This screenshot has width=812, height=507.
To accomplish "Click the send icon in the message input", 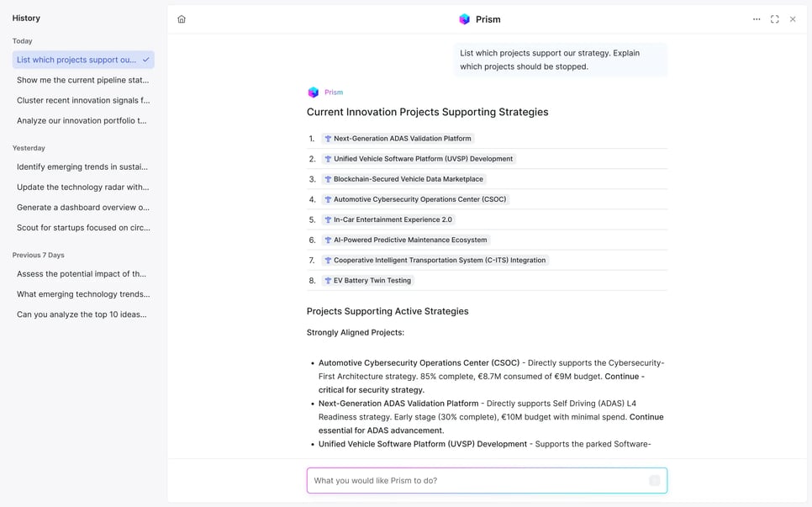I will pyautogui.click(x=655, y=480).
